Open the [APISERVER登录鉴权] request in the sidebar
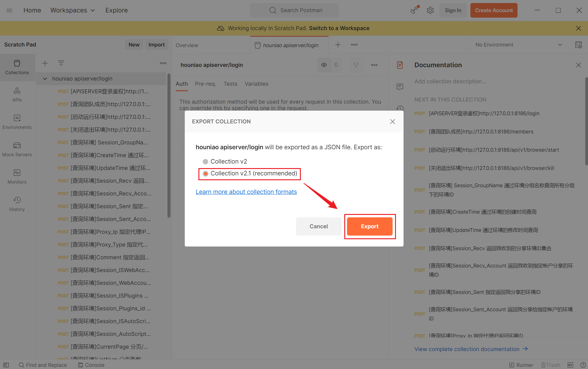Image resolution: width=588 pixels, height=369 pixels. [103, 91]
